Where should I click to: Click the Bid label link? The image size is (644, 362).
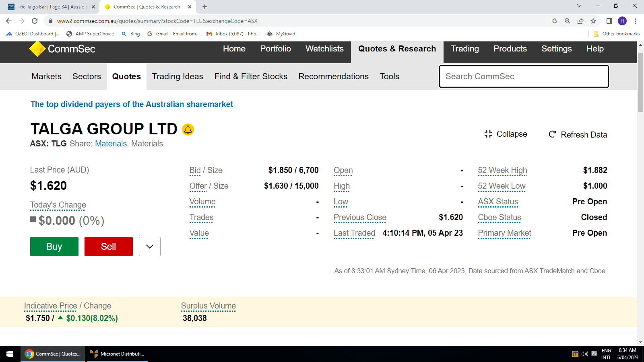click(x=195, y=170)
